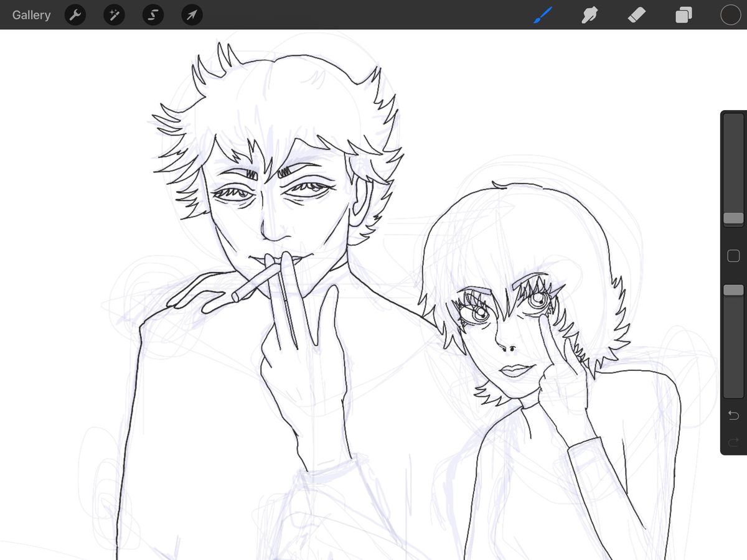Image resolution: width=747 pixels, height=560 pixels.
Task: Click the brush opacity slider handle
Action: pos(733,290)
